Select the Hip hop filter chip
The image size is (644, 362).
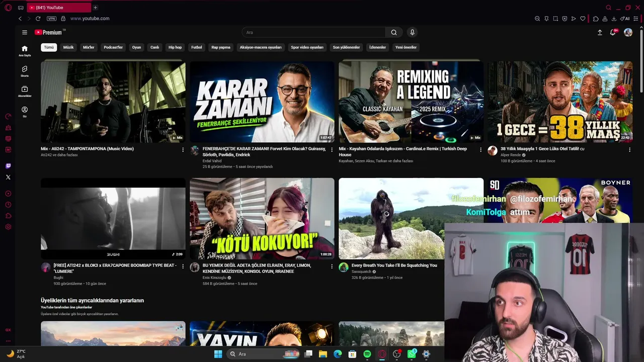point(175,47)
